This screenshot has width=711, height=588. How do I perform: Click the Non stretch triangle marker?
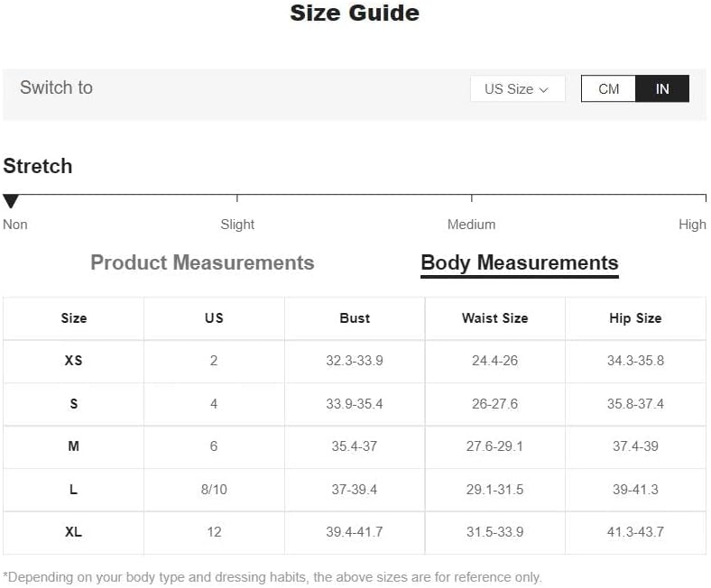pos(11,201)
